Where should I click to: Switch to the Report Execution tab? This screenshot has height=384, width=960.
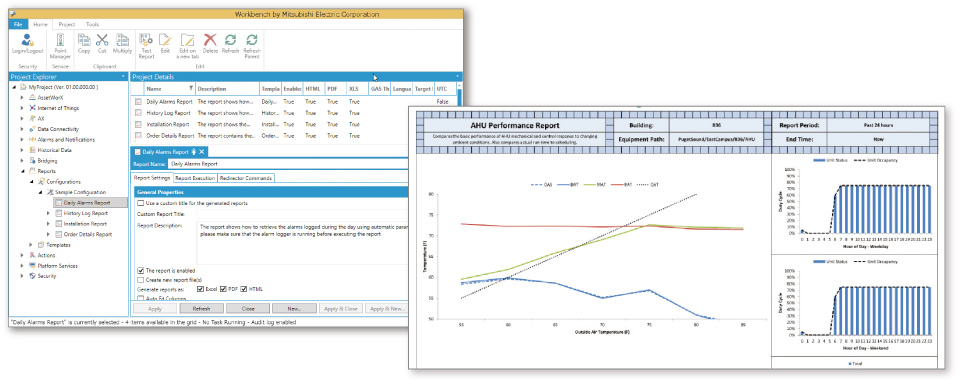click(x=195, y=178)
